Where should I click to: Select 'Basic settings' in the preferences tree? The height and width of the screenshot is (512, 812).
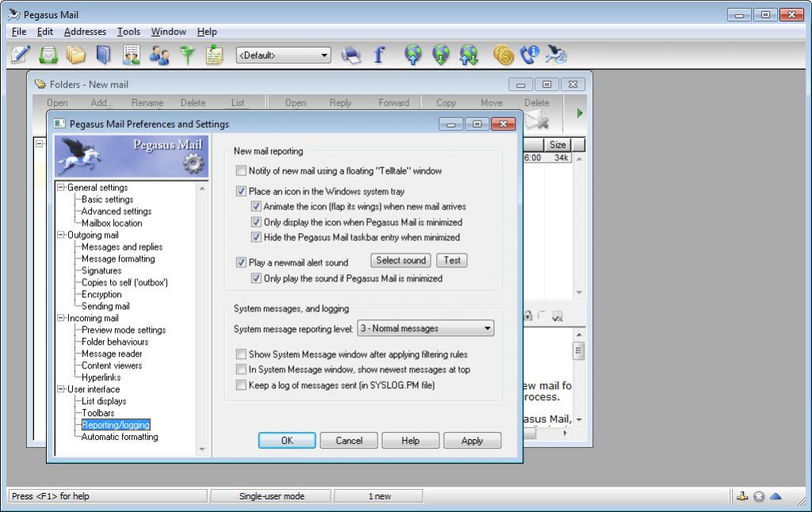(108, 199)
